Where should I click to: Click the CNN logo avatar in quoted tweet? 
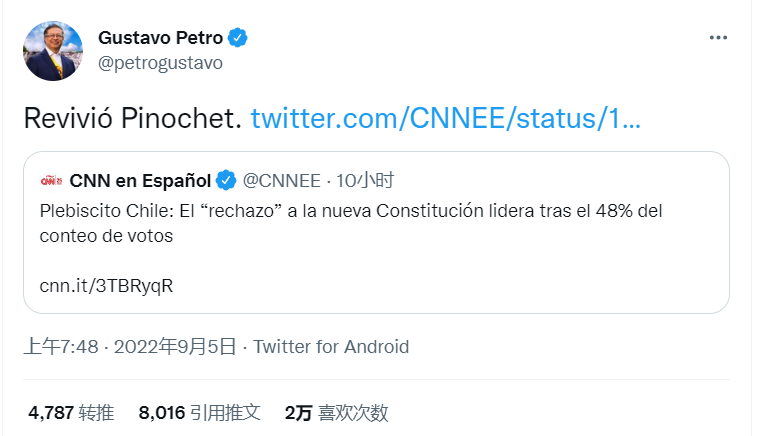click(x=51, y=181)
